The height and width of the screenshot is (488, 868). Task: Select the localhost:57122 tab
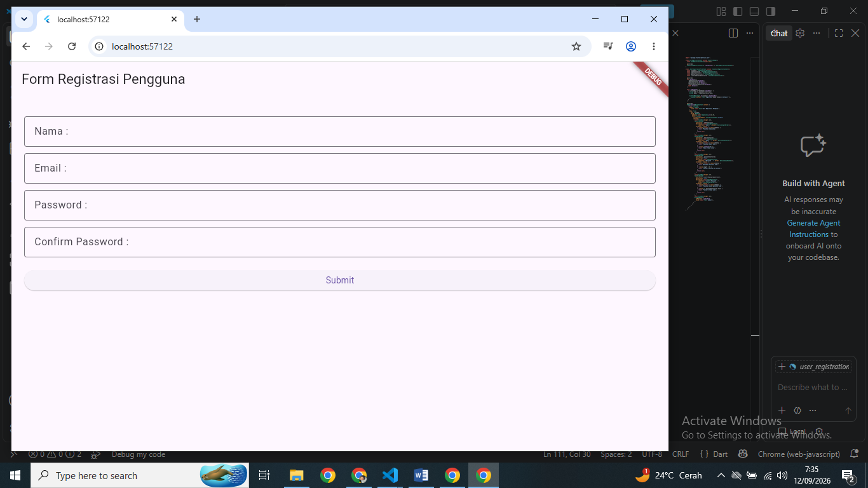tap(111, 19)
